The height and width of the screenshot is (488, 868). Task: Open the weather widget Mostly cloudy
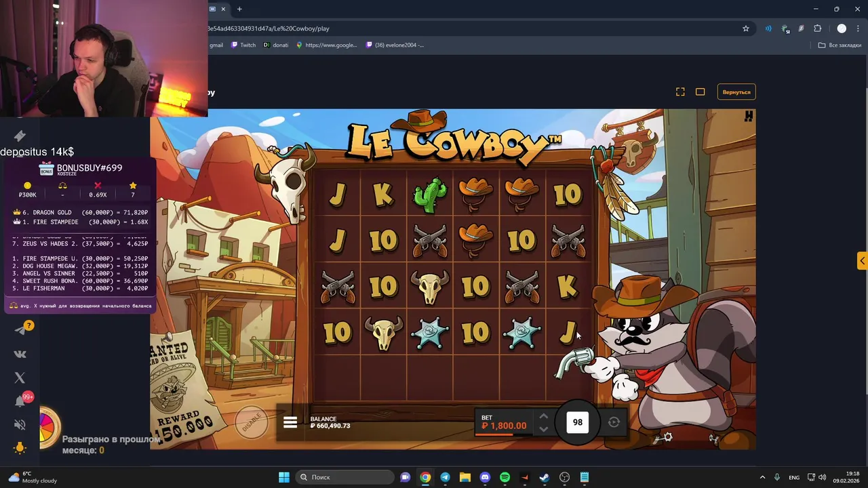tap(31, 477)
